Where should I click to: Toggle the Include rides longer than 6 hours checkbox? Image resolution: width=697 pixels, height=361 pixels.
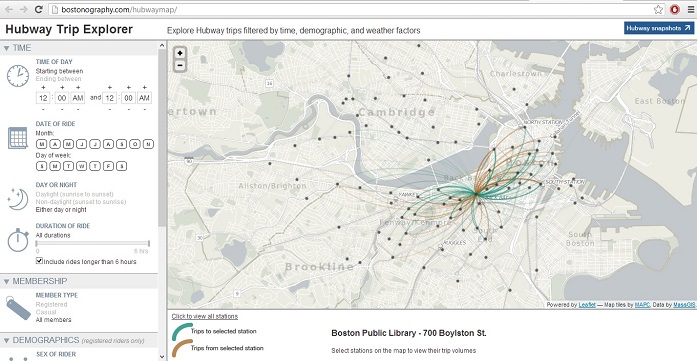pyautogui.click(x=39, y=261)
